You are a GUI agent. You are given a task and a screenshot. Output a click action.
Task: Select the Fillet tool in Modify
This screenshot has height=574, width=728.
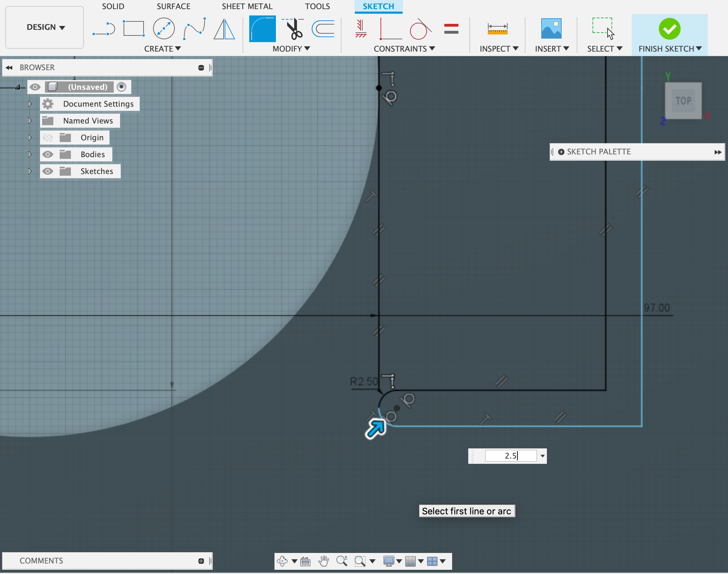[262, 28]
